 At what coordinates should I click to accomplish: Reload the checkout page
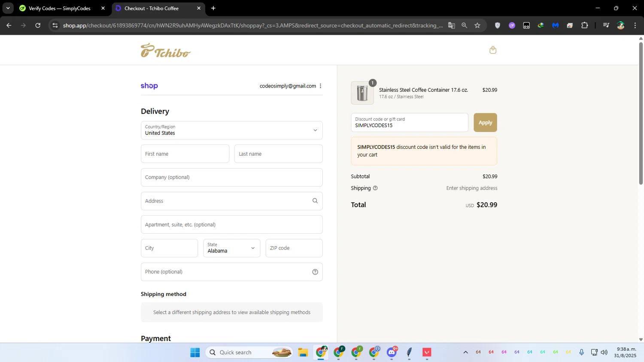38,25
